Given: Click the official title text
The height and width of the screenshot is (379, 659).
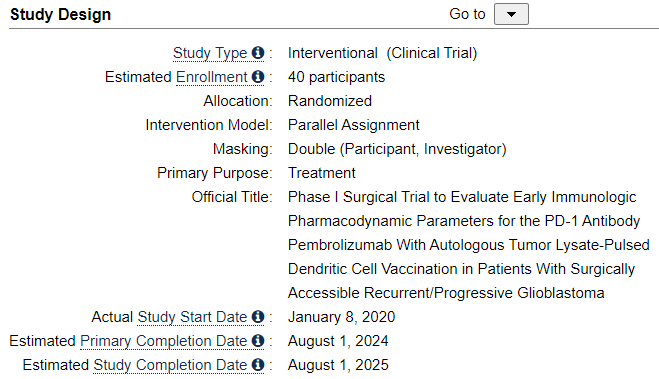Looking at the screenshot, I should 469,245.
